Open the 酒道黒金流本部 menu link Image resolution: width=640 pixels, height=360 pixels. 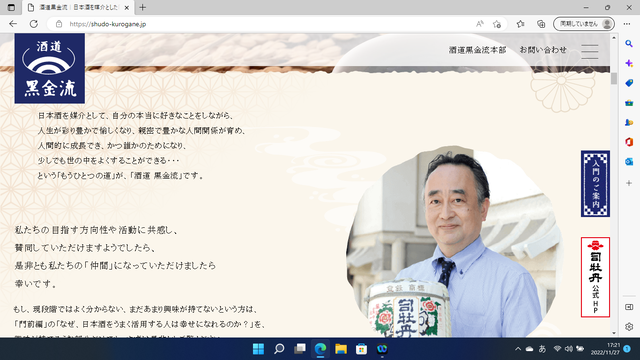pyautogui.click(x=477, y=50)
